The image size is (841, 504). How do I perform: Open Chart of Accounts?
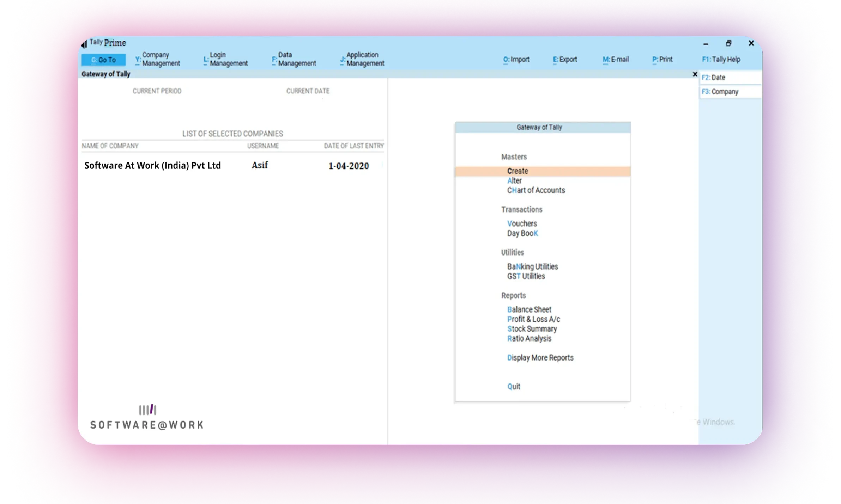coord(536,190)
